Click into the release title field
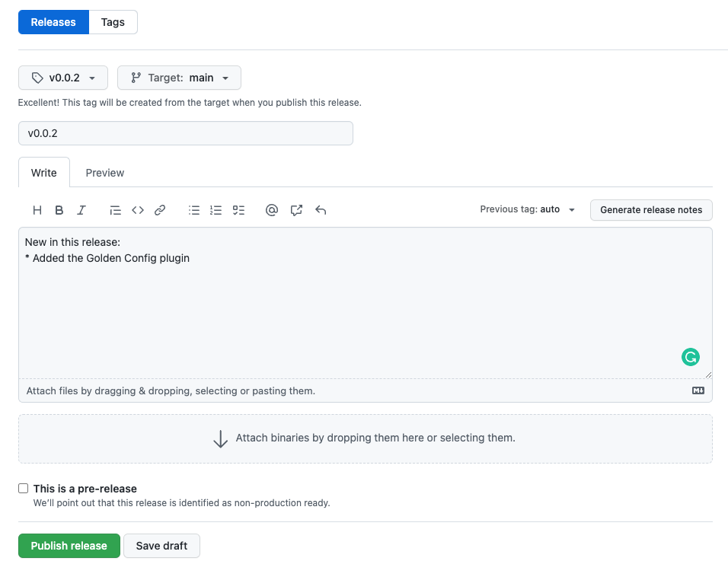 tap(186, 133)
